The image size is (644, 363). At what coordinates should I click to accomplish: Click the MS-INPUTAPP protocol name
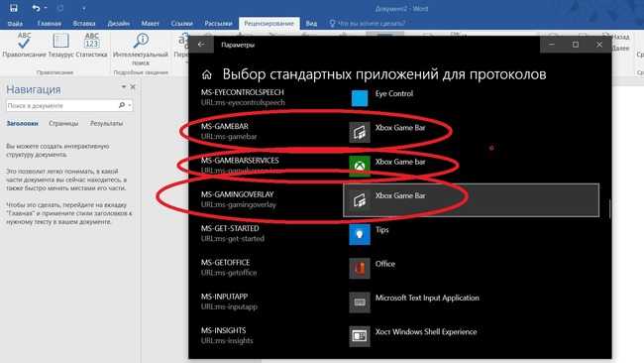[x=224, y=297]
